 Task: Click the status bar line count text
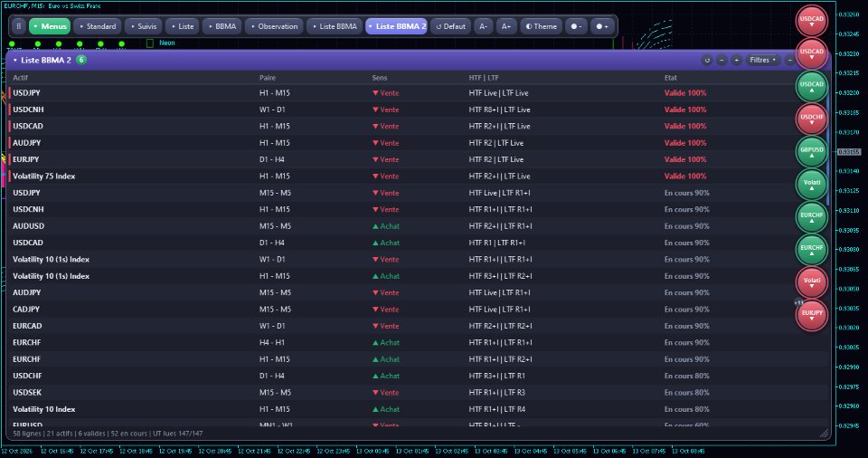pos(108,434)
